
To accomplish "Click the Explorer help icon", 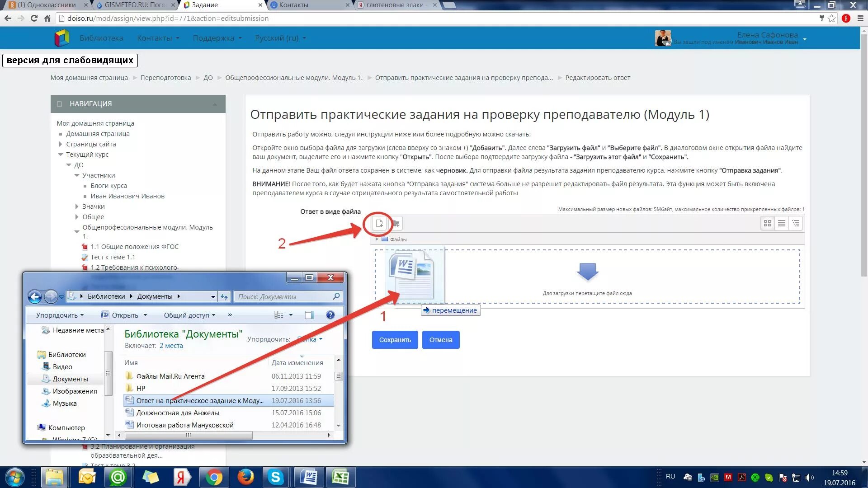I will 330,315.
